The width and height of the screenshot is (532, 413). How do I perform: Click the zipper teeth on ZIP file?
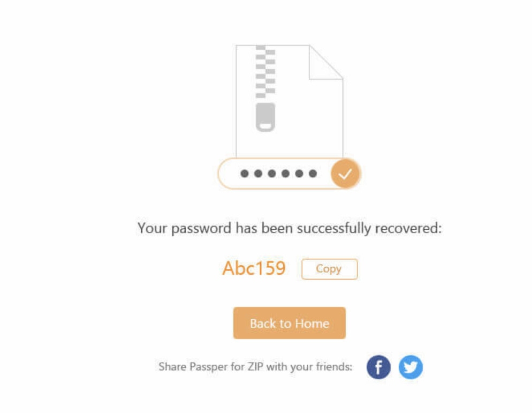(x=265, y=72)
